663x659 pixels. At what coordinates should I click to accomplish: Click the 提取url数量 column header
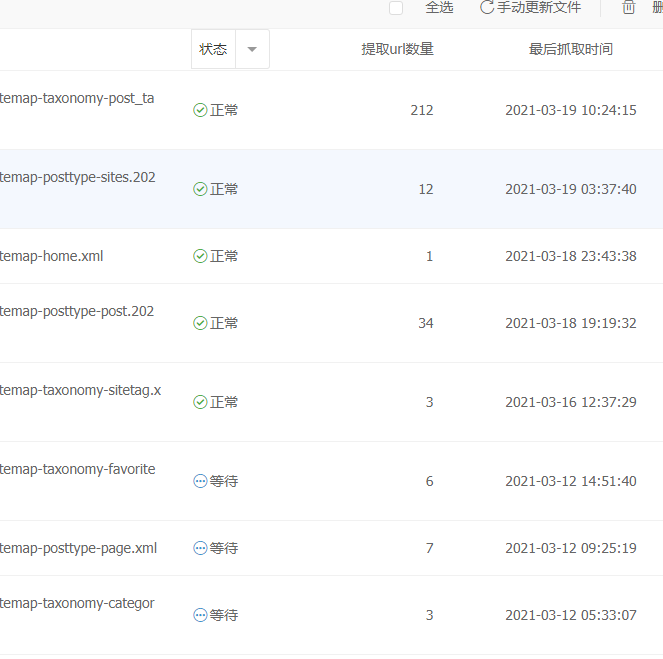click(397, 49)
